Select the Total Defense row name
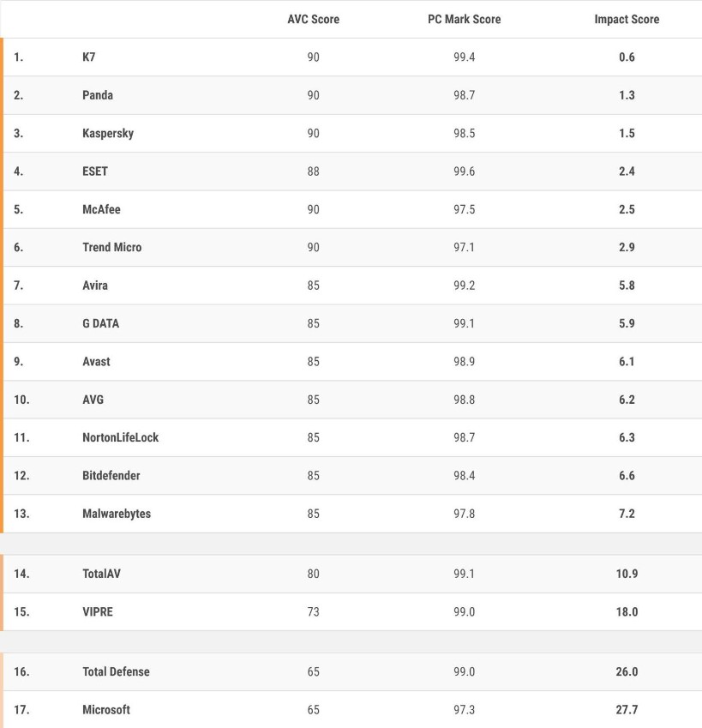This screenshot has height=728, width=702. (116, 671)
